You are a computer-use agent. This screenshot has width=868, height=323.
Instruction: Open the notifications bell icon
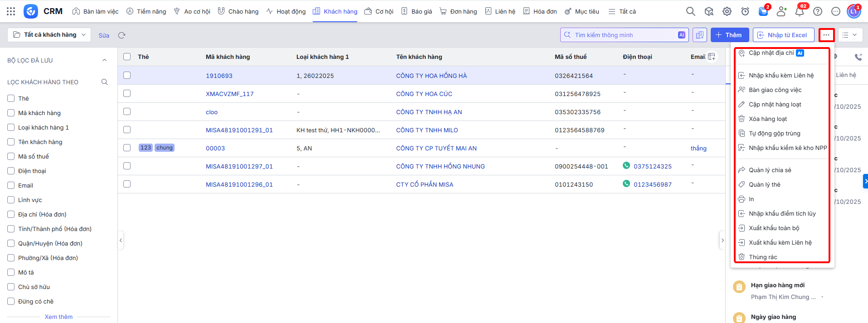pos(800,11)
